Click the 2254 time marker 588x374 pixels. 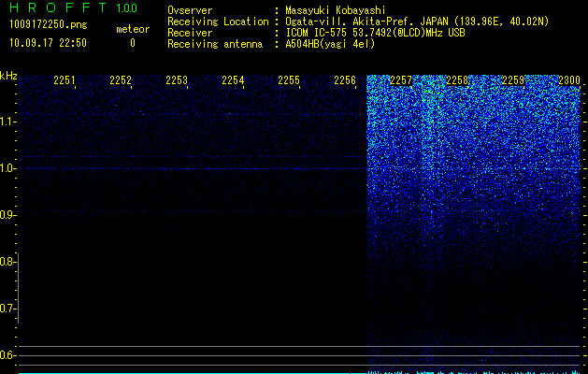click(x=233, y=80)
